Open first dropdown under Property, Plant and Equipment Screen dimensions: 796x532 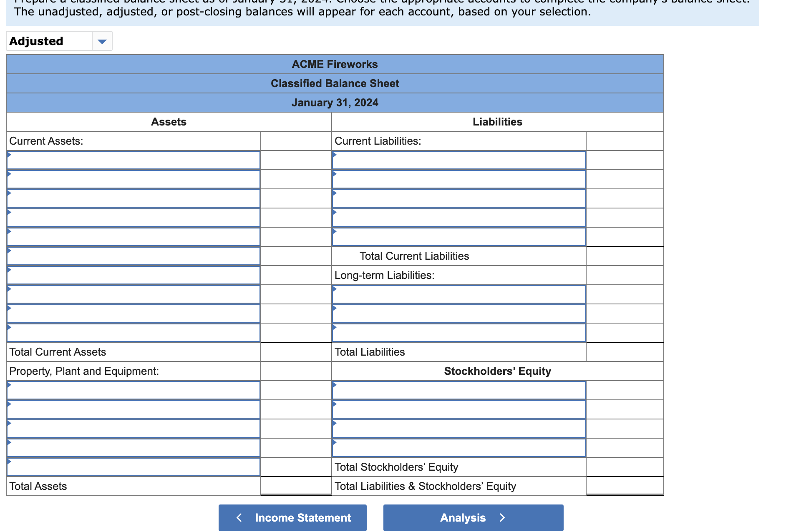tap(134, 390)
